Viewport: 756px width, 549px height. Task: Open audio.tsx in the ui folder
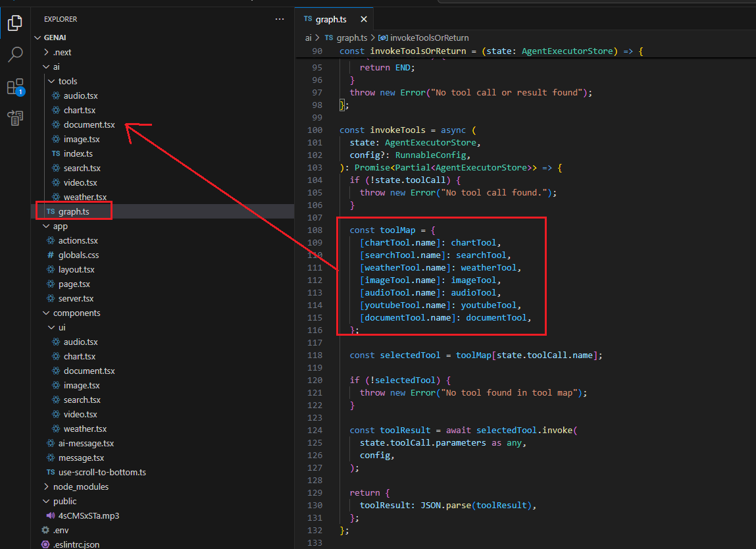(80, 342)
